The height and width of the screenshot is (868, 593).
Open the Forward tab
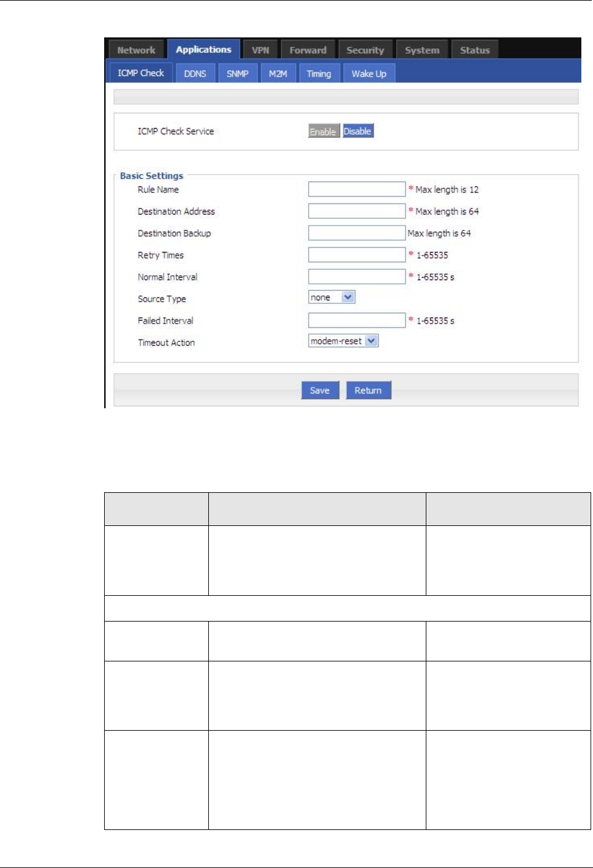[308, 50]
